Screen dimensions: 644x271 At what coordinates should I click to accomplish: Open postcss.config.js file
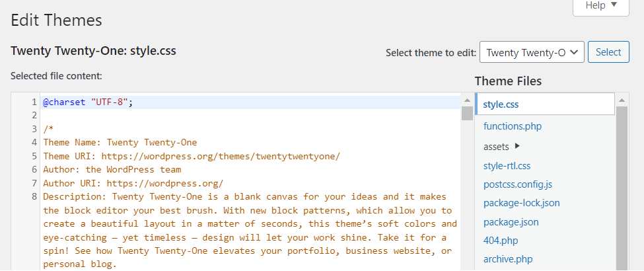(x=517, y=184)
